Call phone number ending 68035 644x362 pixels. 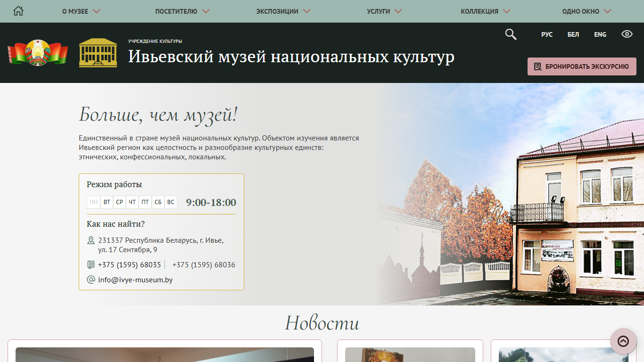click(130, 265)
